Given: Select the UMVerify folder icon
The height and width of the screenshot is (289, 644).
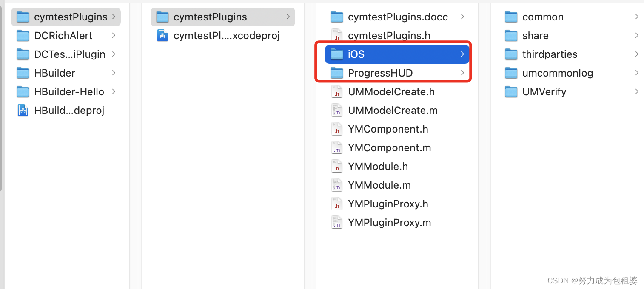Looking at the screenshot, I should point(511,92).
